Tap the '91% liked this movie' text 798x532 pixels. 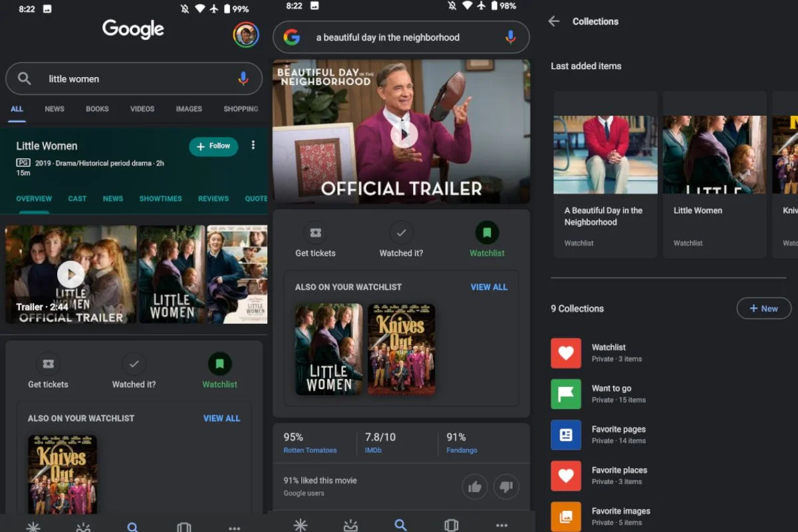[x=320, y=481]
